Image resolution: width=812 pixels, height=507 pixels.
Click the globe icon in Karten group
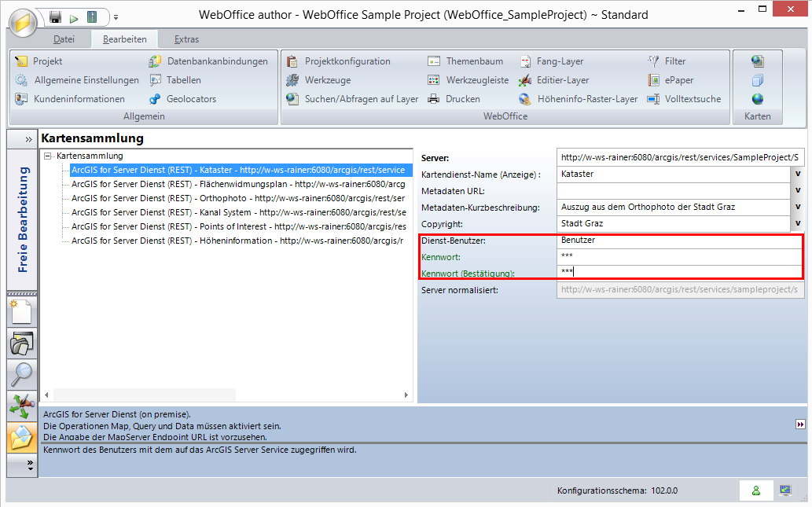757,99
